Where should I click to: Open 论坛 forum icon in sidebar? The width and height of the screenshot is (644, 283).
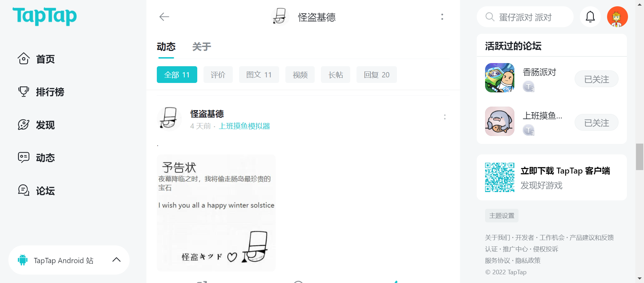pyautogui.click(x=24, y=190)
